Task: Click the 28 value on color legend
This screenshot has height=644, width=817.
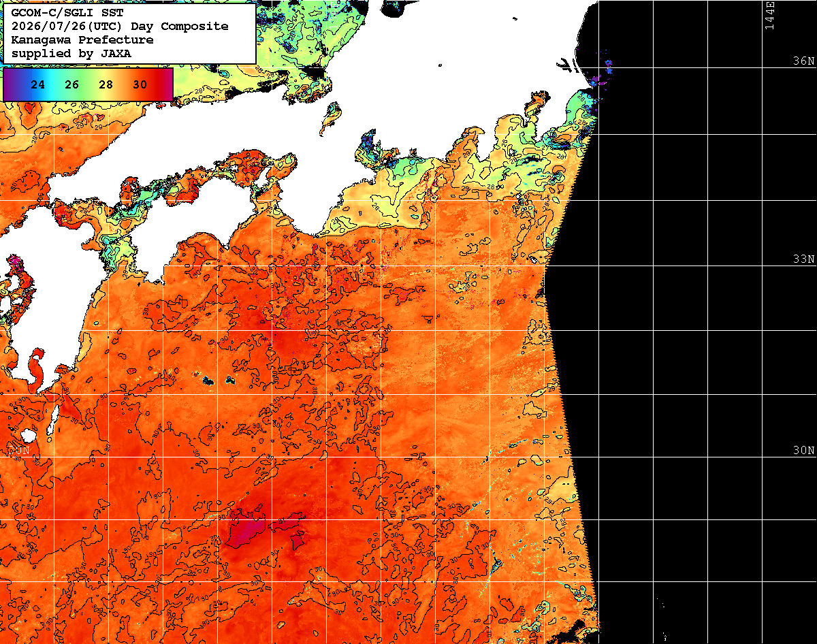Action: (x=106, y=85)
